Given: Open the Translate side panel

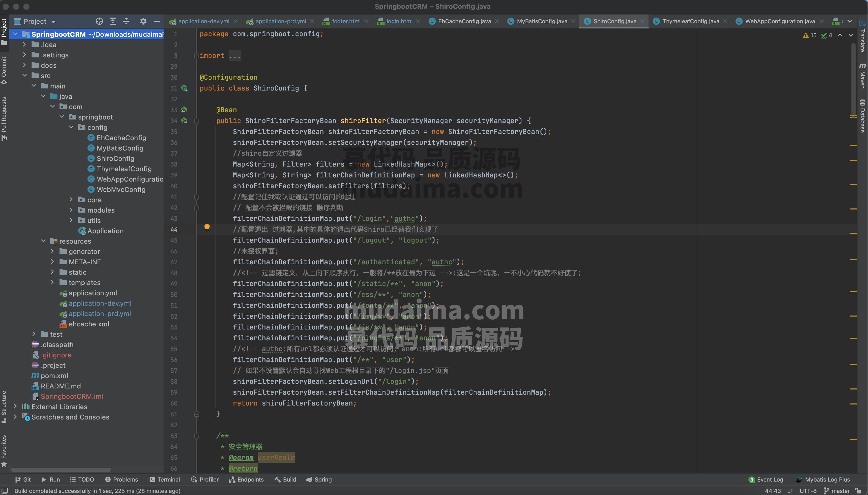Looking at the screenshot, I should [x=862, y=36].
